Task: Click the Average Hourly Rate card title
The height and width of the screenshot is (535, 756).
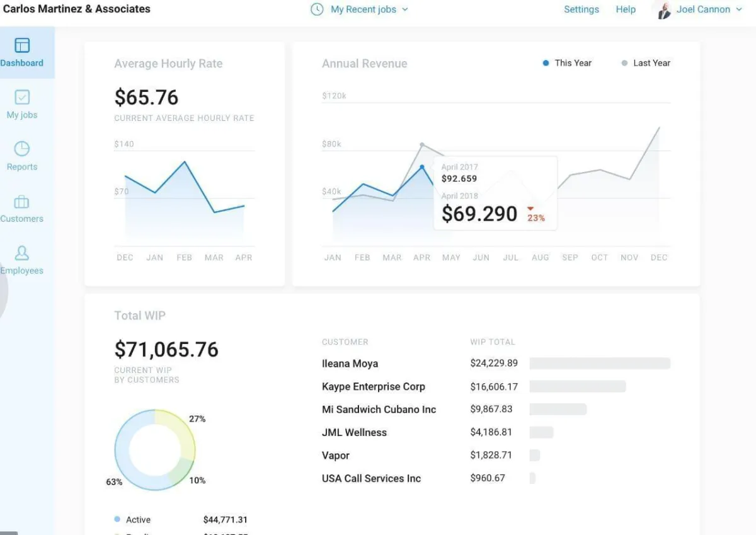Action: coord(168,64)
